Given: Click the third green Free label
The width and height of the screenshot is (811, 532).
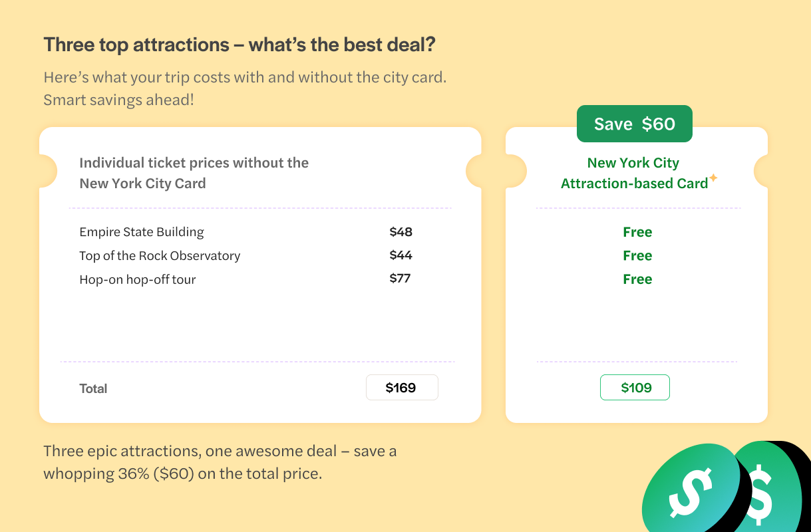Looking at the screenshot, I should coord(637,279).
